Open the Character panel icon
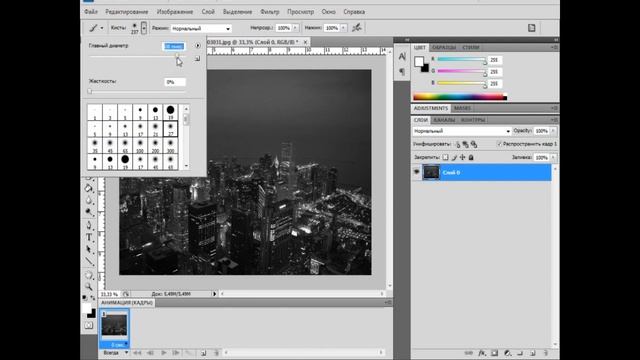The width and height of the screenshot is (640, 360). 402,56
